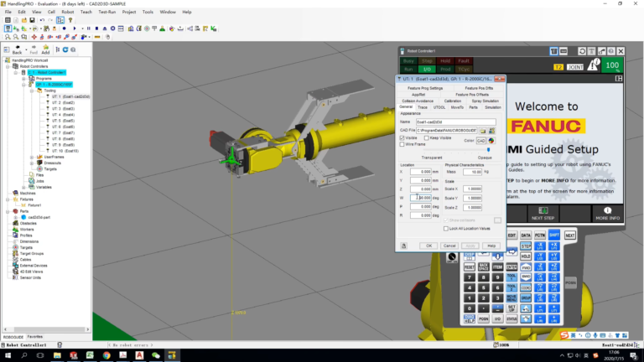Click the Back arrow in the cell browser
The image size is (644, 362).
[x=18, y=49]
